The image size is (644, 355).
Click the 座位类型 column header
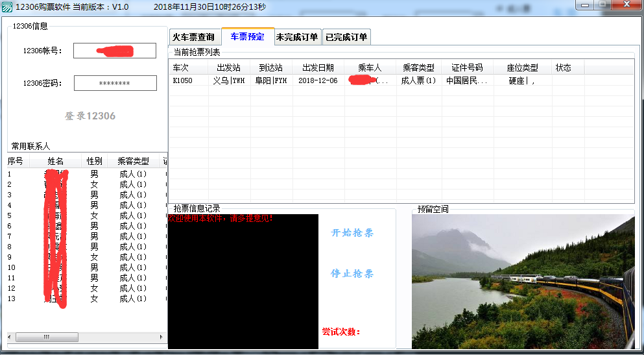coord(523,67)
